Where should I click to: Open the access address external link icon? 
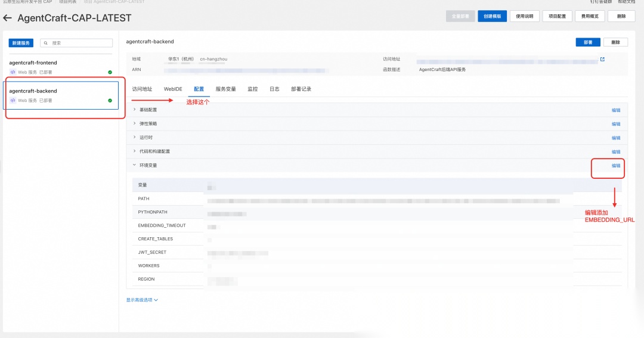tap(602, 59)
